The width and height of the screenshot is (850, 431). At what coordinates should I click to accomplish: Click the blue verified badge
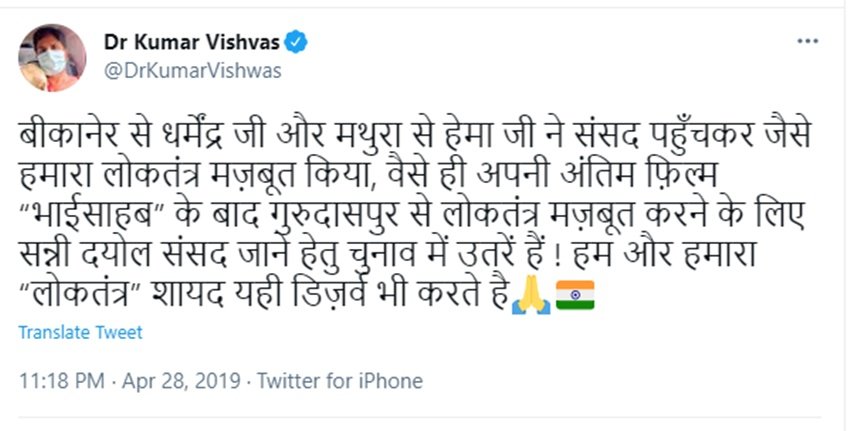pyautogui.click(x=298, y=43)
